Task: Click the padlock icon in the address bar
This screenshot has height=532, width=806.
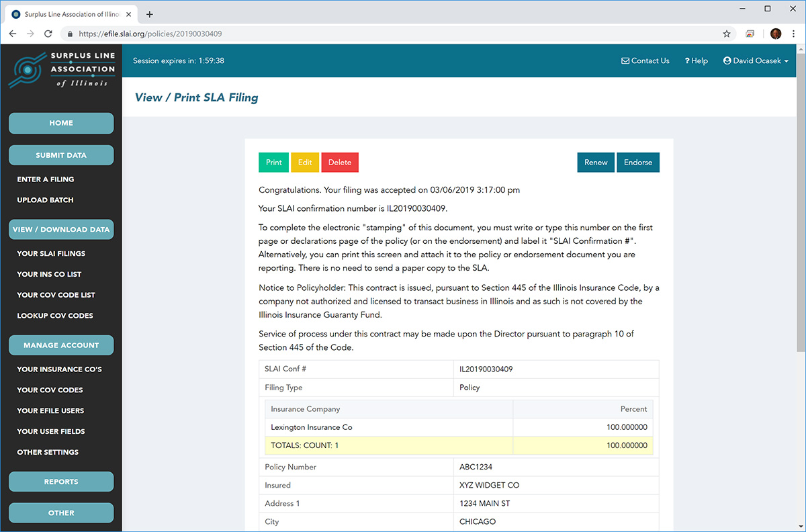Action: pos(69,34)
